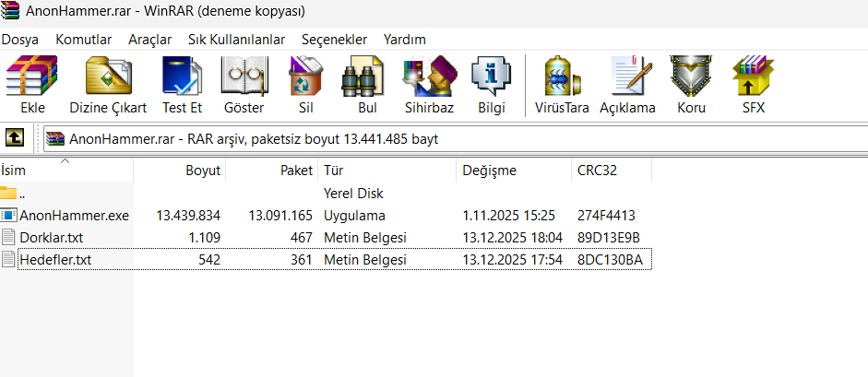Open the Komutlar menu

84,40
